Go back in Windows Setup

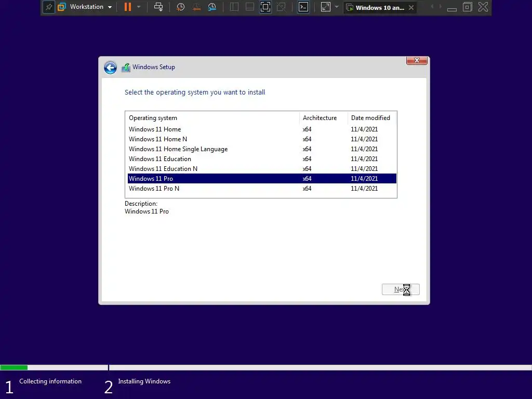pyautogui.click(x=110, y=68)
